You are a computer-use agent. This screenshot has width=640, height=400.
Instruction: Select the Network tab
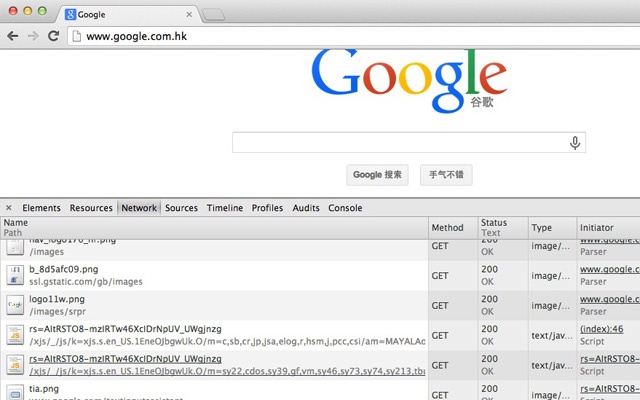[x=139, y=208]
